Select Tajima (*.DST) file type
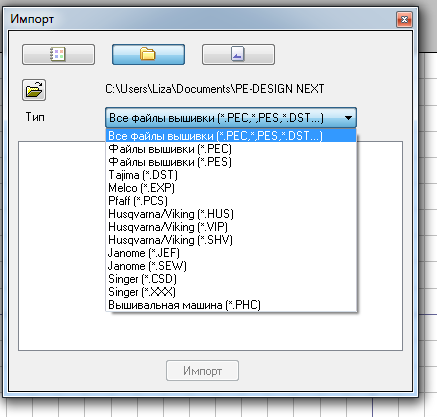This screenshot has height=417, width=437. tap(231, 175)
